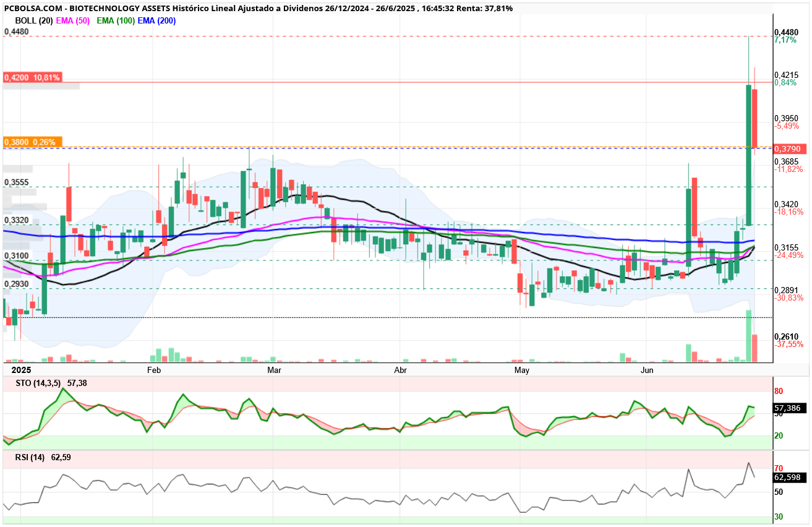
Task: Click the BOLL (20) indicator label
Action: tap(34, 20)
